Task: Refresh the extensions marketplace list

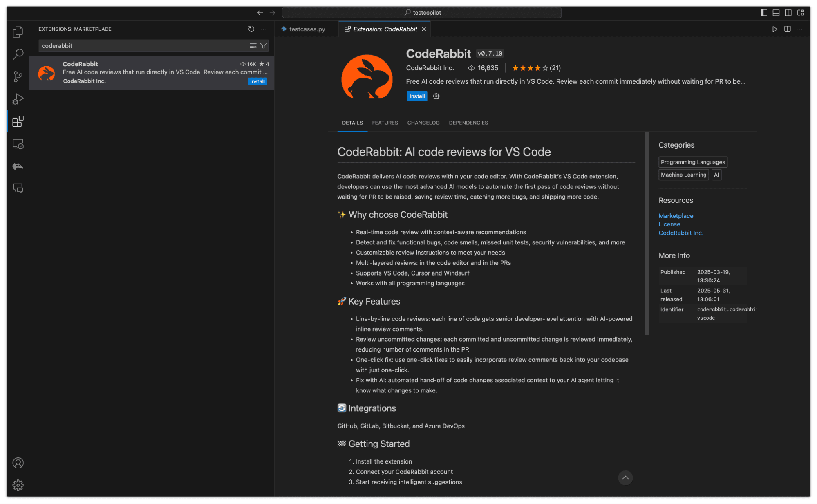Action: [x=251, y=29]
